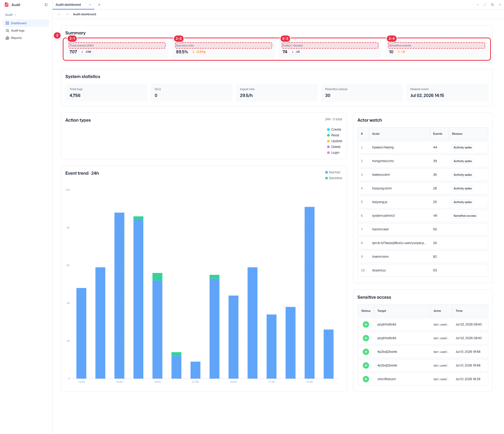Screen dimensions: 504x434
Task: Click the Total logs 4,756 card
Action: [106, 92]
